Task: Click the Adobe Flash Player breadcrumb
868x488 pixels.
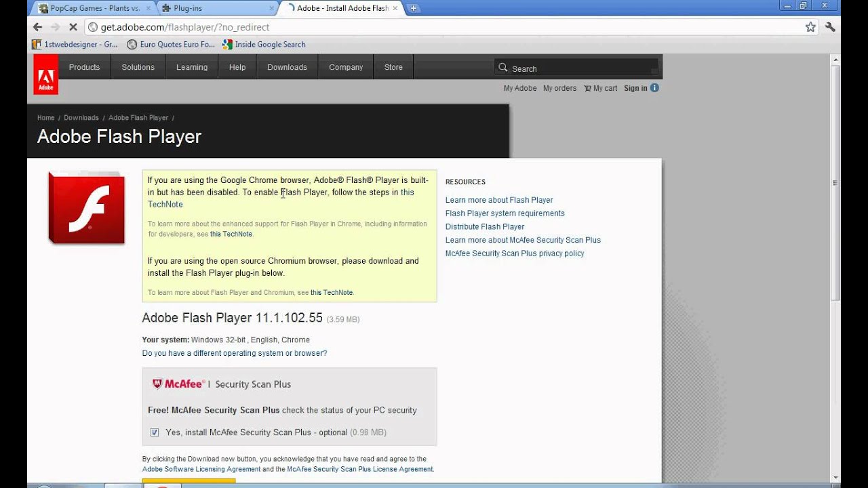Action: coord(138,118)
